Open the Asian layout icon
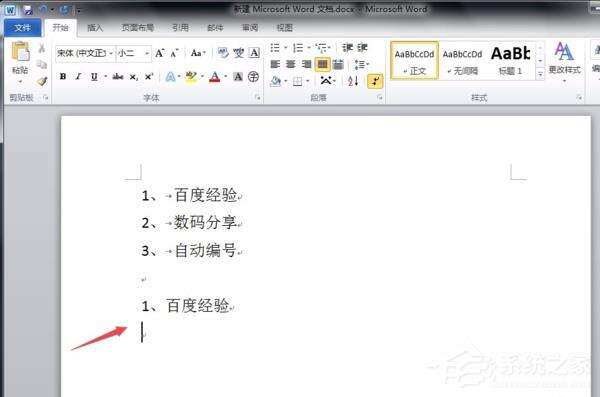Viewport: 600px width, 397px height. [x=326, y=80]
